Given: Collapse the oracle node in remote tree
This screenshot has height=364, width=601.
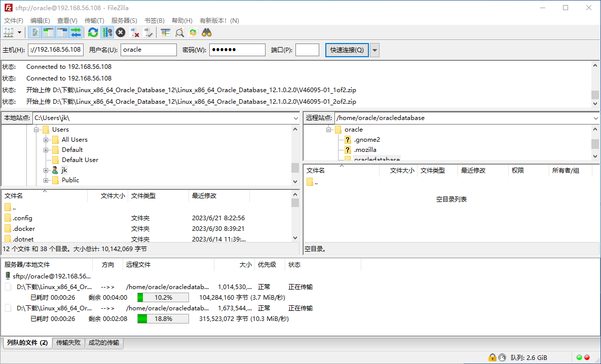Looking at the screenshot, I should (328, 129).
